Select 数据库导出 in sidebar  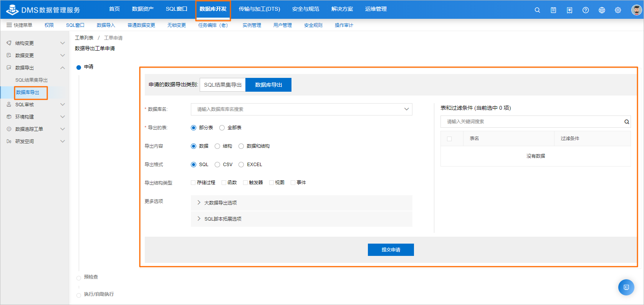click(x=28, y=92)
